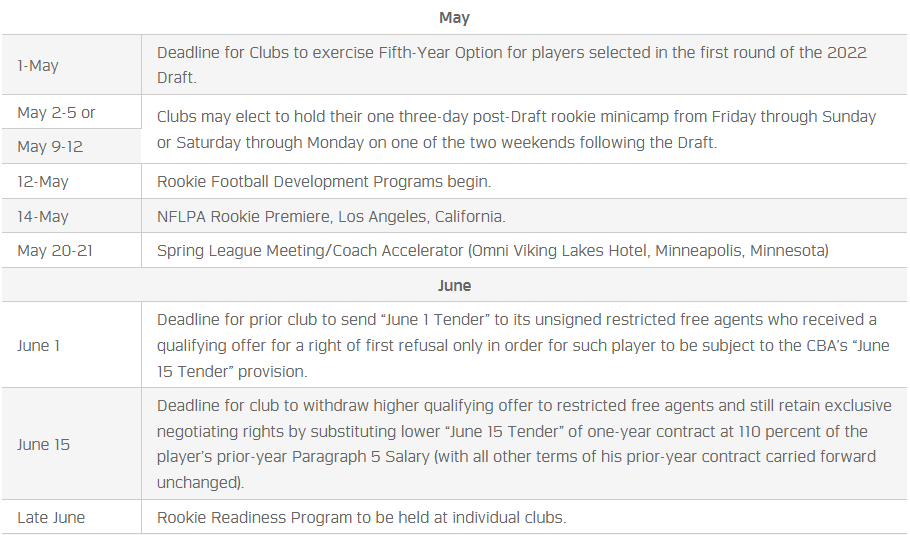Select the June 1 date cell
The height and width of the screenshot is (535, 910).
click(x=39, y=345)
